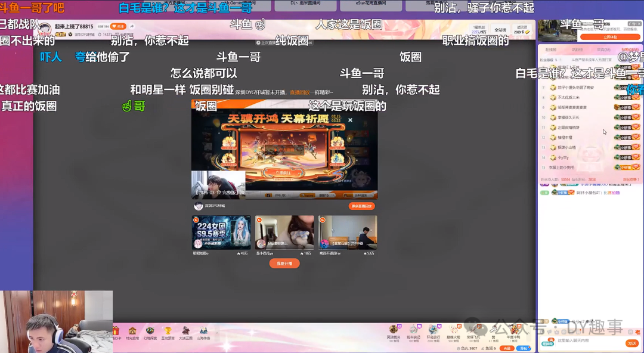This screenshot has height=353, width=644.
Task: Click the share arrow beside 关注
Action: point(132,26)
